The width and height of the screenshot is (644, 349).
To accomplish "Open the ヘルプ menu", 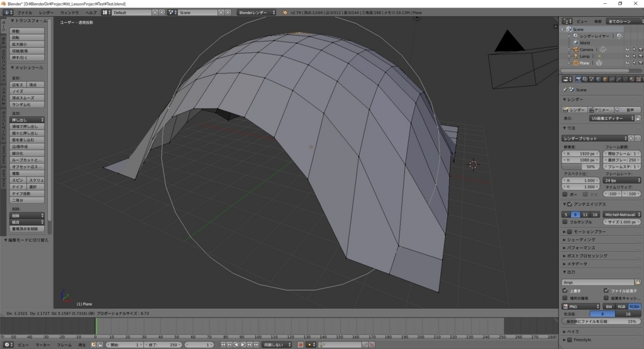I will 91,13.
